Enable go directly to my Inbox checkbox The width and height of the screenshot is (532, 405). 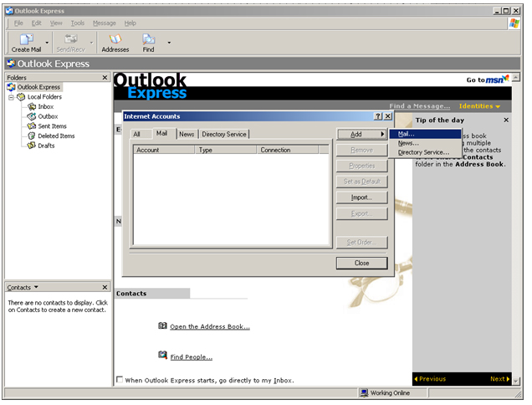click(120, 380)
